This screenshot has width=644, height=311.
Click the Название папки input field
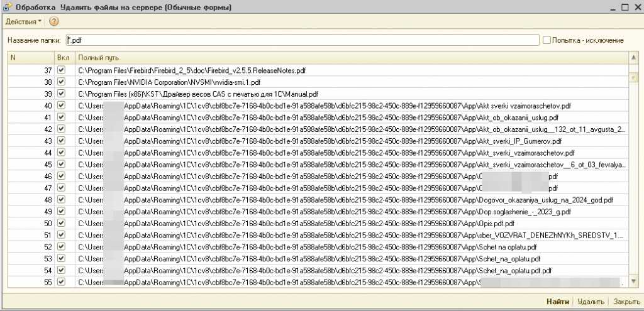(303, 40)
